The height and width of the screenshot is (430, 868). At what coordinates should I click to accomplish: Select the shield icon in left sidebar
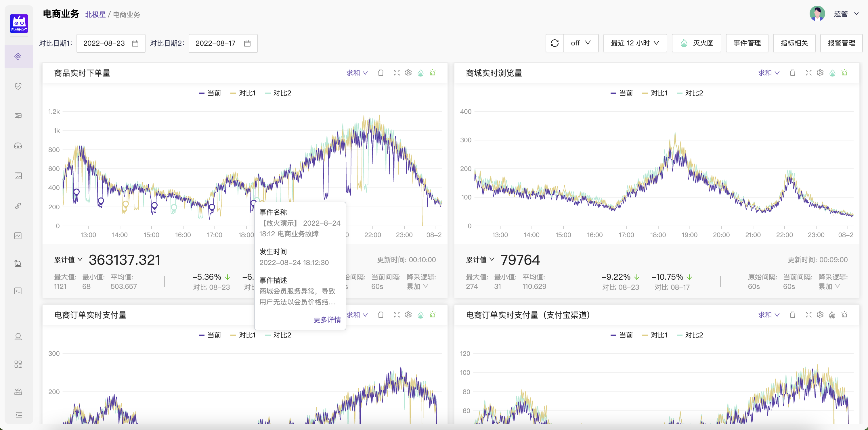[18, 86]
